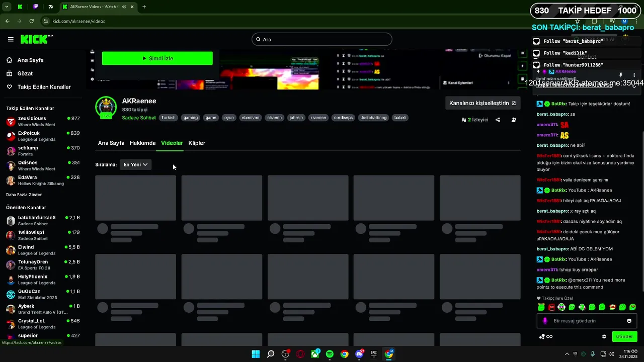
Task: Open Elwind recommended channel
Action: click(43, 250)
